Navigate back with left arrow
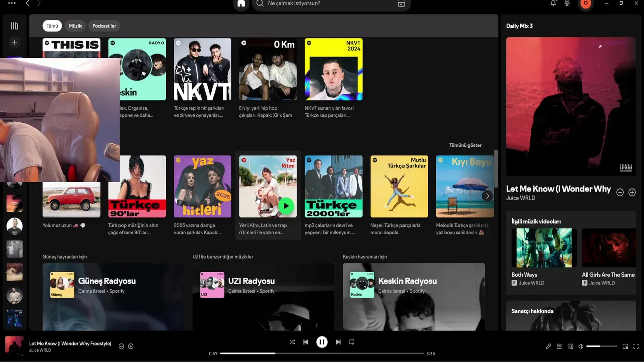Screen dimensions: 644x362 click(28, 4)
